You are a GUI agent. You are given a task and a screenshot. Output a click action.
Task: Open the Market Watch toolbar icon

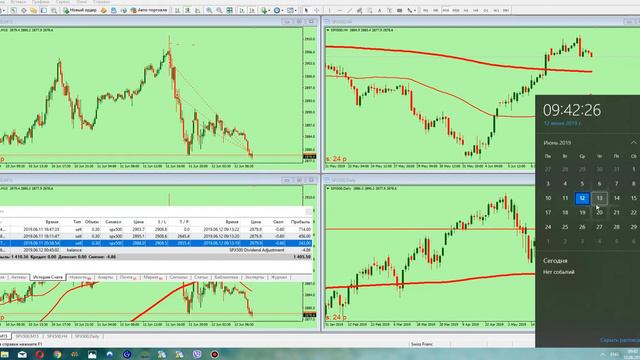click(x=13, y=10)
